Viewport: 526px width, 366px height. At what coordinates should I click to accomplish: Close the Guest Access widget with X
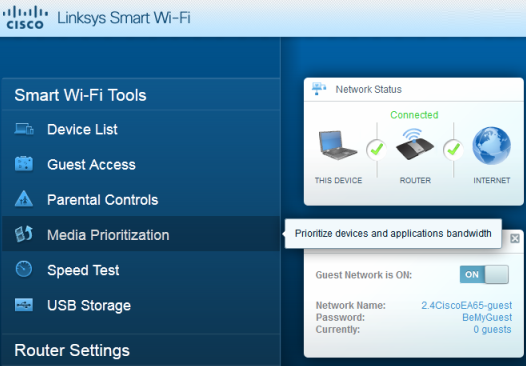pyautogui.click(x=515, y=239)
